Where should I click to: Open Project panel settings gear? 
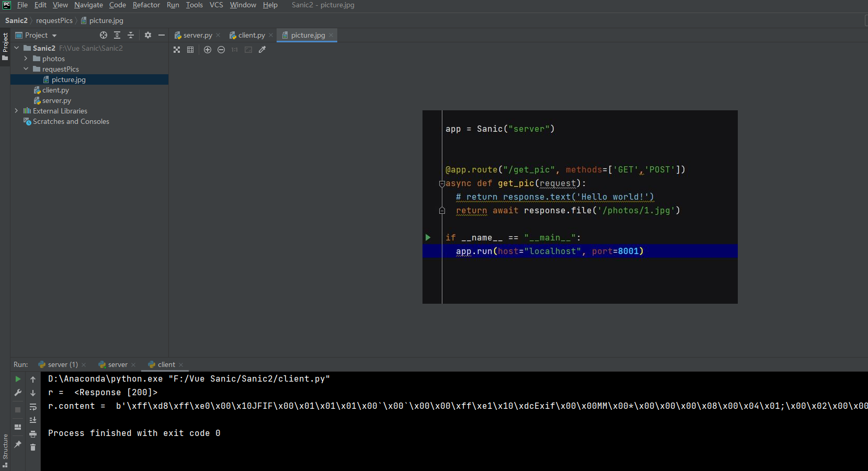click(148, 35)
